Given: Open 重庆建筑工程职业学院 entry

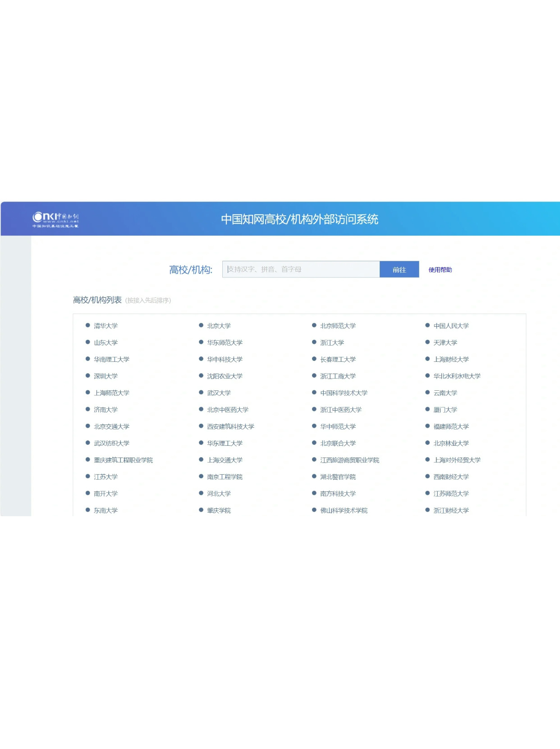Looking at the screenshot, I should (123, 460).
